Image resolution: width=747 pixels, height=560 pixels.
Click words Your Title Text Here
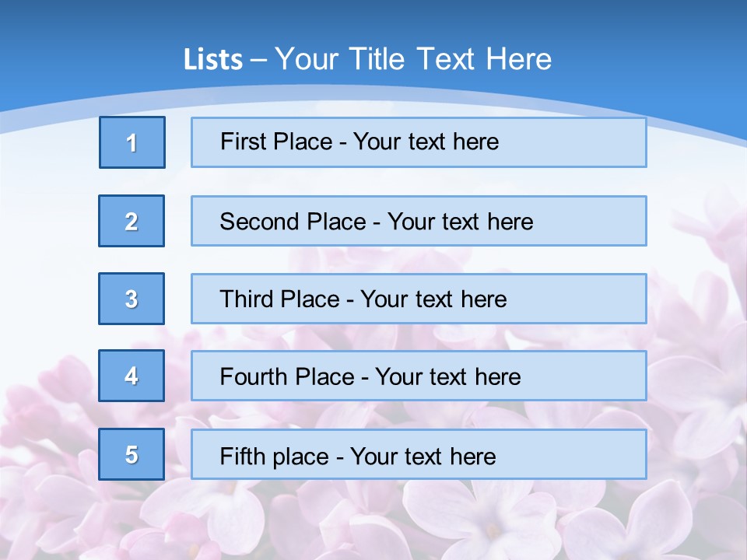click(413, 59)
